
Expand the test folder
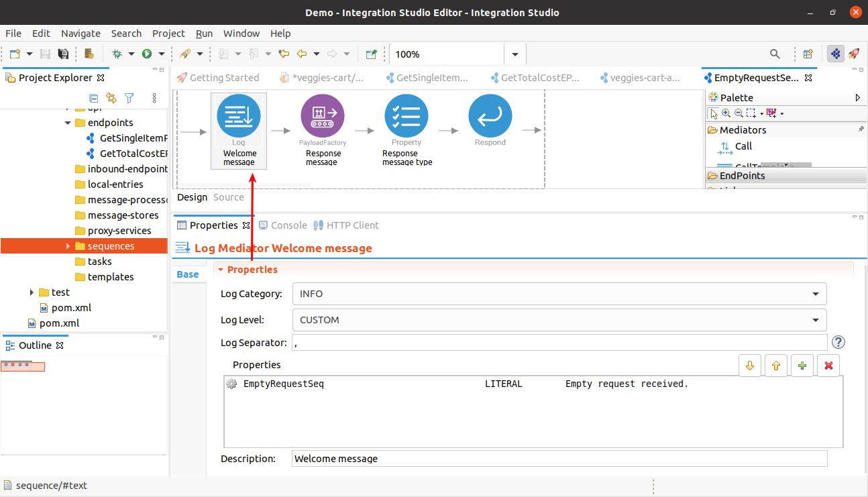[x=32, y=292]
